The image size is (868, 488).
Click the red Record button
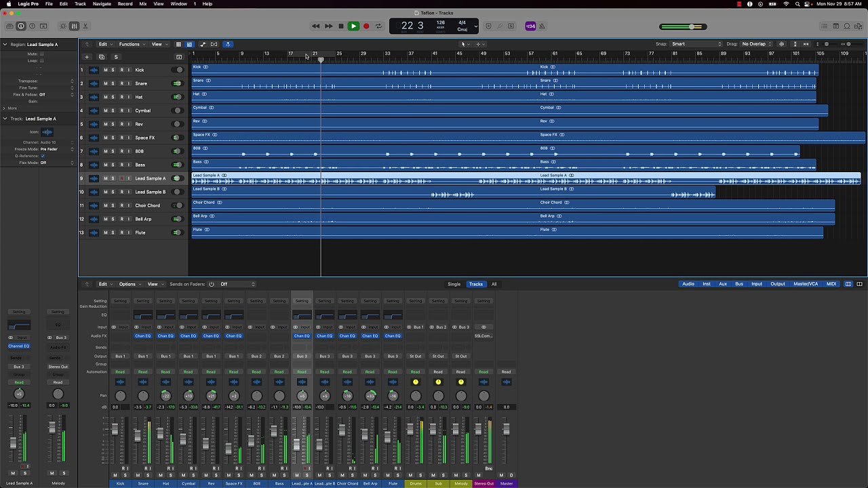[x=366, y=26]
